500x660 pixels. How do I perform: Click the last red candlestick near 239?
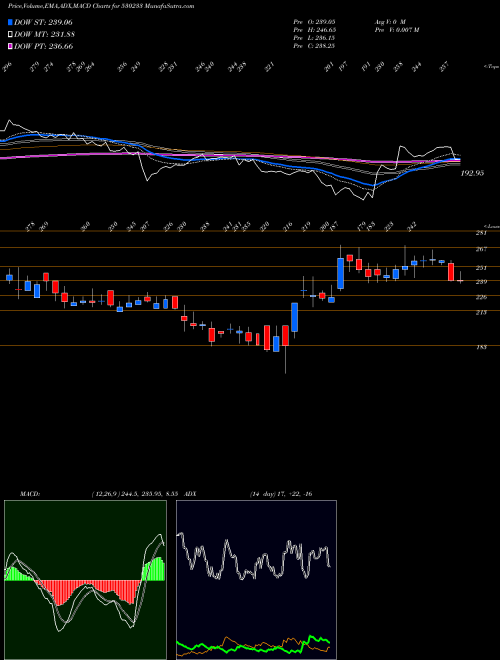point(451,272)
